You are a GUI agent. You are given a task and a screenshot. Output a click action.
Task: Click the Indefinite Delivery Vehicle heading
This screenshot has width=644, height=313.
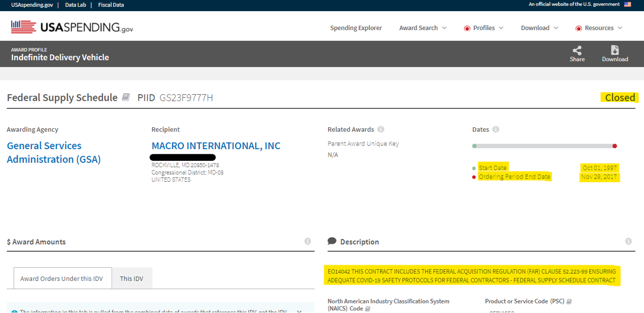click(60, 58)
